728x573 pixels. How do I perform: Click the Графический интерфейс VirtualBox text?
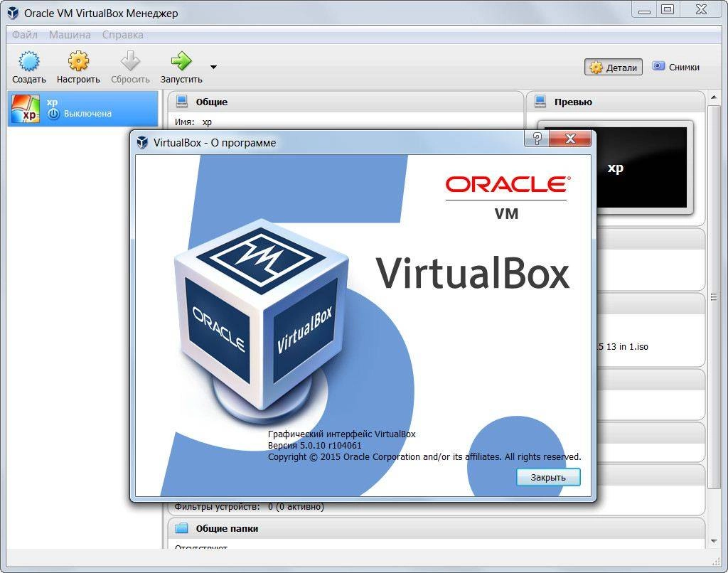coord(342,434)
